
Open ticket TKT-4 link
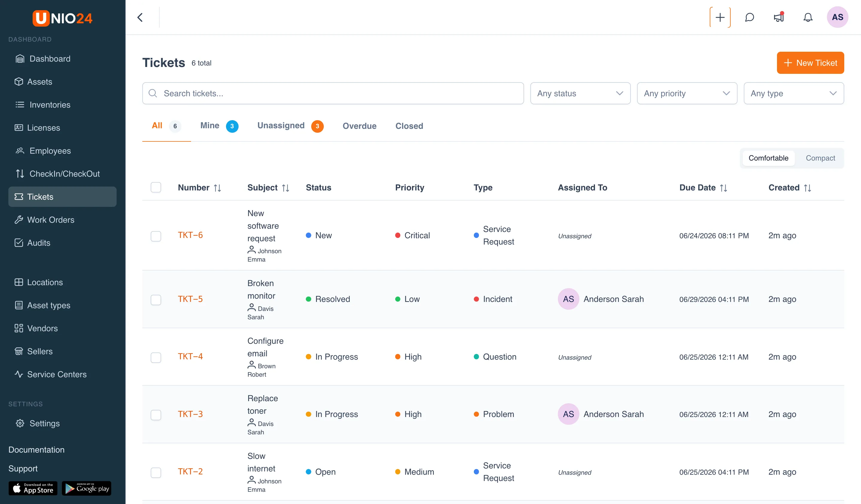pyautogui.click(x=190, y=356)
